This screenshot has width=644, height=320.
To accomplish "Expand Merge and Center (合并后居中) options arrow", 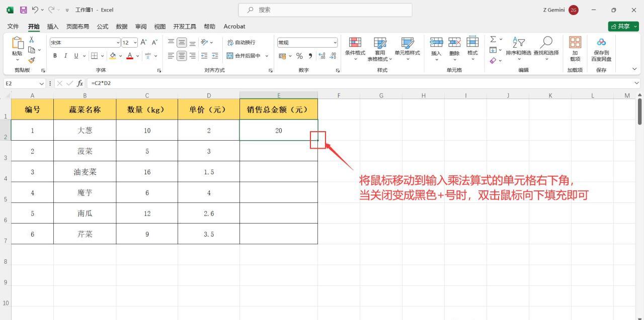I will coord(267,56).
